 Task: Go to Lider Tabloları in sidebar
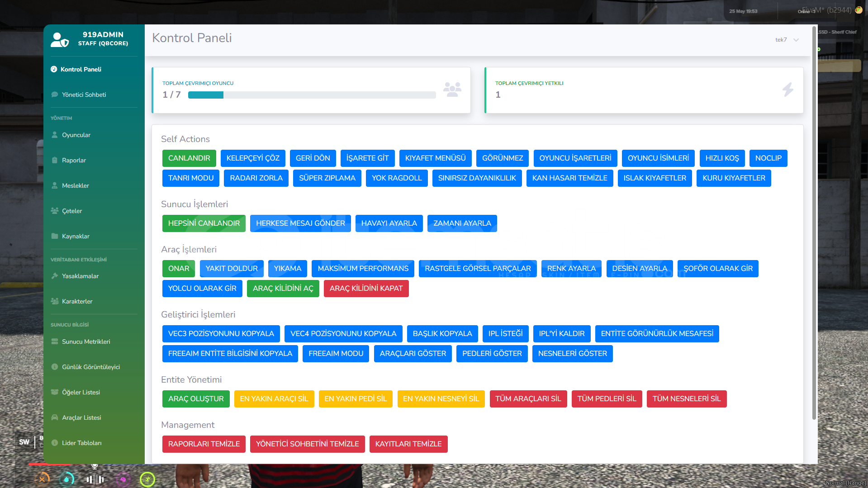click(x=81, y=443)
